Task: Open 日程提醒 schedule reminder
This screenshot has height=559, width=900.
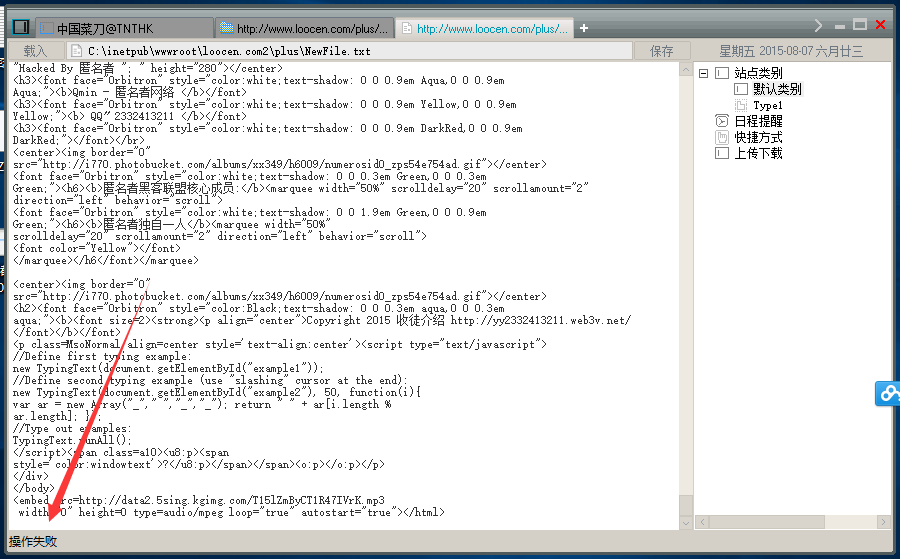Action: (x=758, y=121)
